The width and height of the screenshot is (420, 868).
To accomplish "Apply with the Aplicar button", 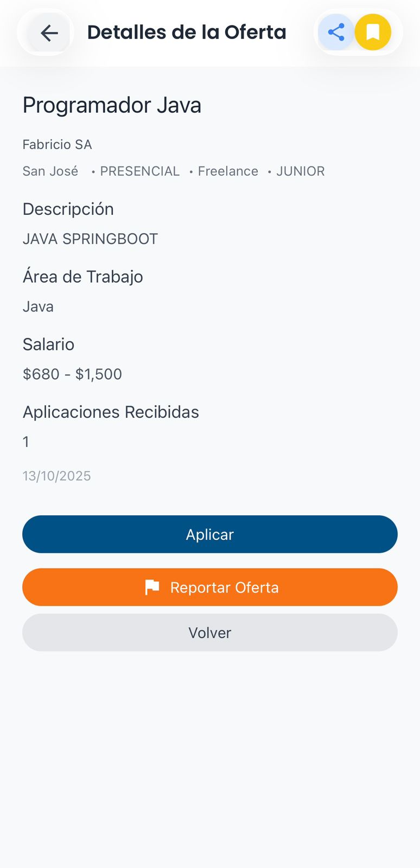I will [x=209, y=534].
